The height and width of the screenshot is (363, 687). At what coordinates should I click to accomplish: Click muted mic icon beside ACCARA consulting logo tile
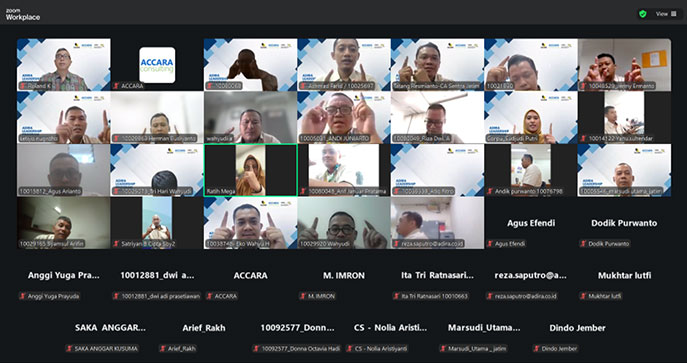[x=116, y=86]
